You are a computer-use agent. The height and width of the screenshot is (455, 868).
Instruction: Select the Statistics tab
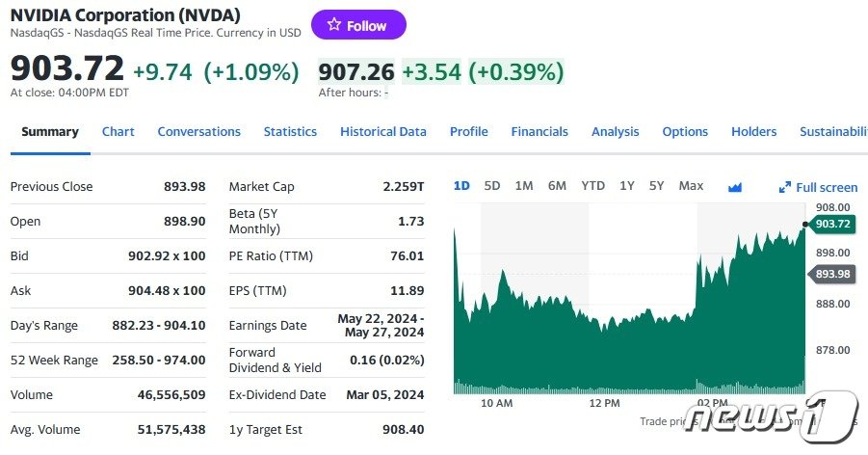(290, 132)
